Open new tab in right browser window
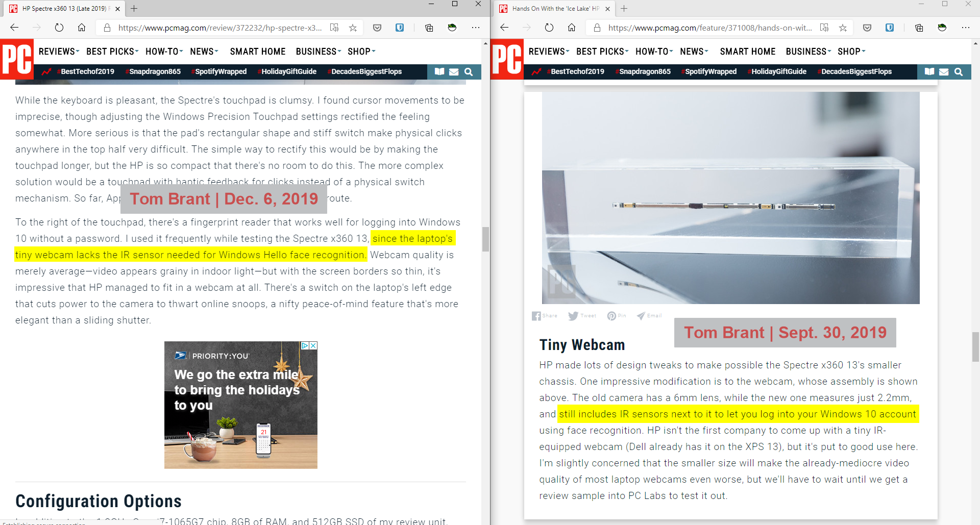980x525 pixels. (624, 9)
